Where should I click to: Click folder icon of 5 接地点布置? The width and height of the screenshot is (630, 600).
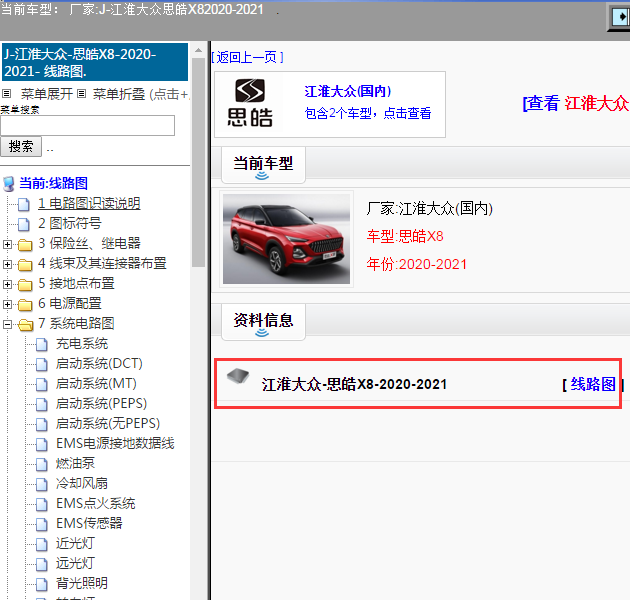[x=25, y=285]
